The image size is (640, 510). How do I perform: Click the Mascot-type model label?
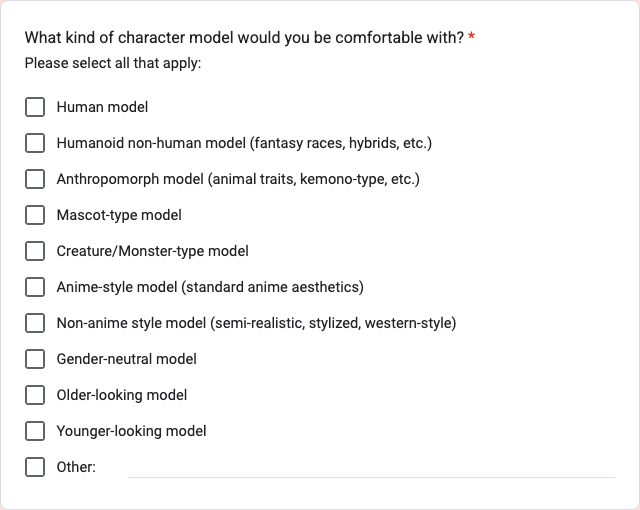(119, 215)
